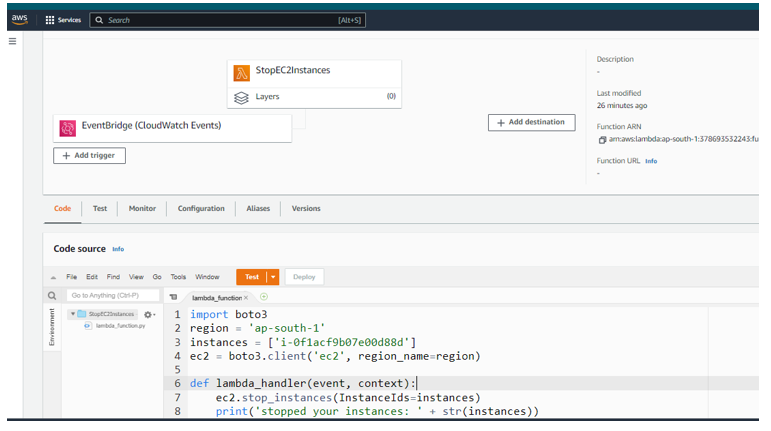Image resolution: width=771 pixels, height=431 pixels.
Task: Click '26 minutes ago' last modified value
Action: [622, 106]
